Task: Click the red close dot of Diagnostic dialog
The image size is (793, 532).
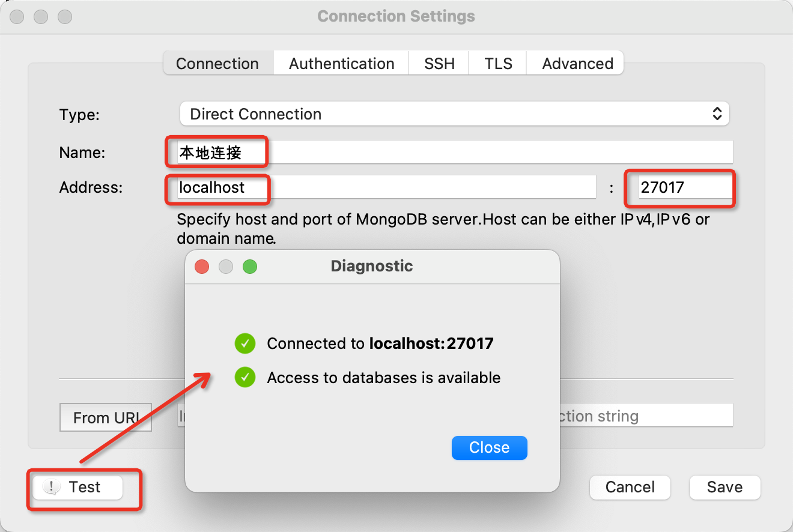Action: click(x=202, y=266)
